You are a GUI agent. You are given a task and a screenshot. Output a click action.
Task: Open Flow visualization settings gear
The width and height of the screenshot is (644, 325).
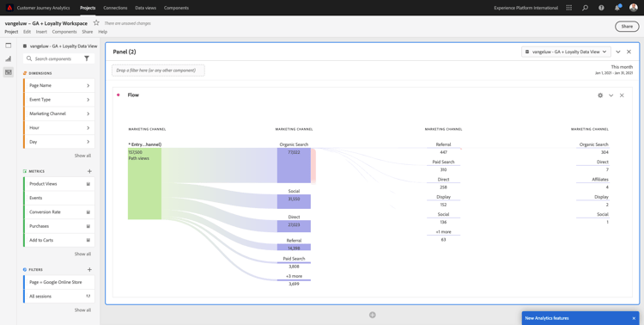pyautogui.click(x=600, y=95)
